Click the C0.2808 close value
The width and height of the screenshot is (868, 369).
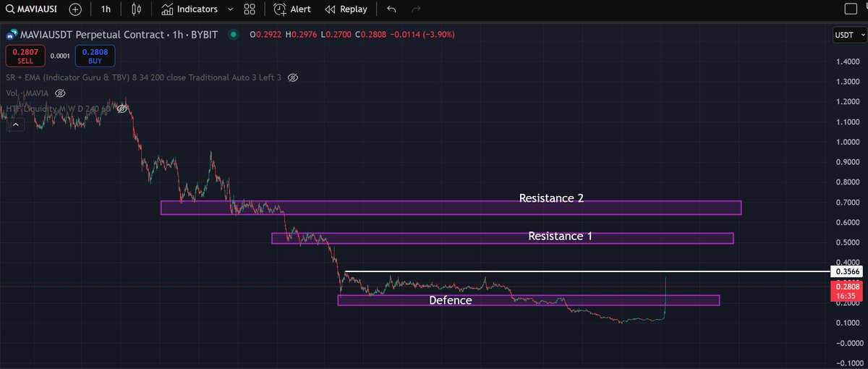(372, 35)
